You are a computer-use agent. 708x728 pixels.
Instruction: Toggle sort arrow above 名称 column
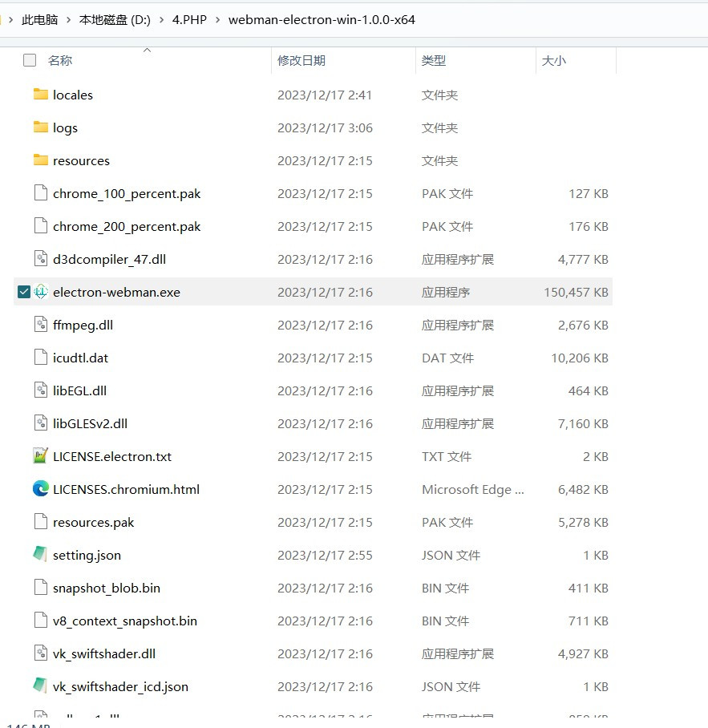(x=148, y=51)
